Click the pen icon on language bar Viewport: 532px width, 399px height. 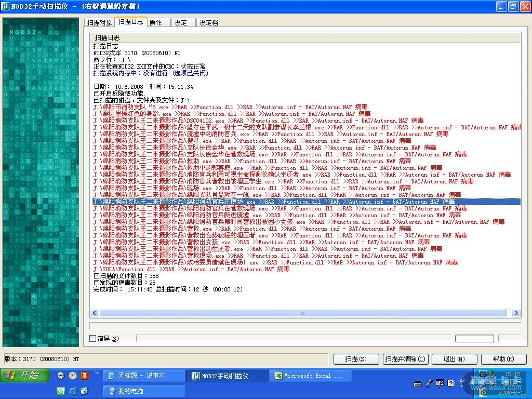click(429, 383)
